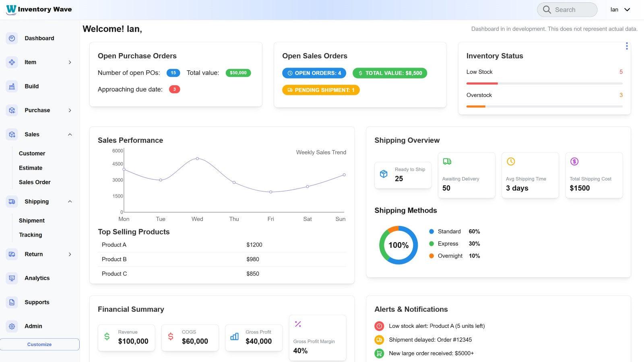Screen dimensions: 644x362
Task: Click the Low Stock progress bar
Action: [544, 83]
